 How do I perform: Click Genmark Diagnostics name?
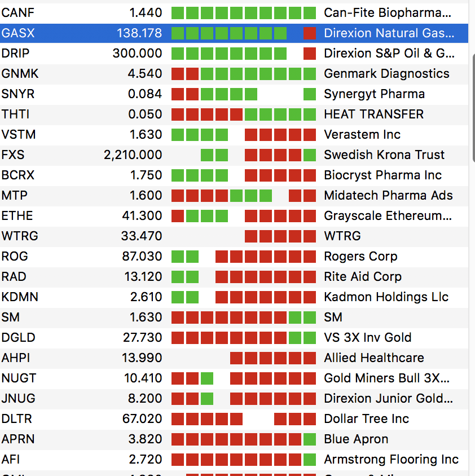[x=386, y=74]
